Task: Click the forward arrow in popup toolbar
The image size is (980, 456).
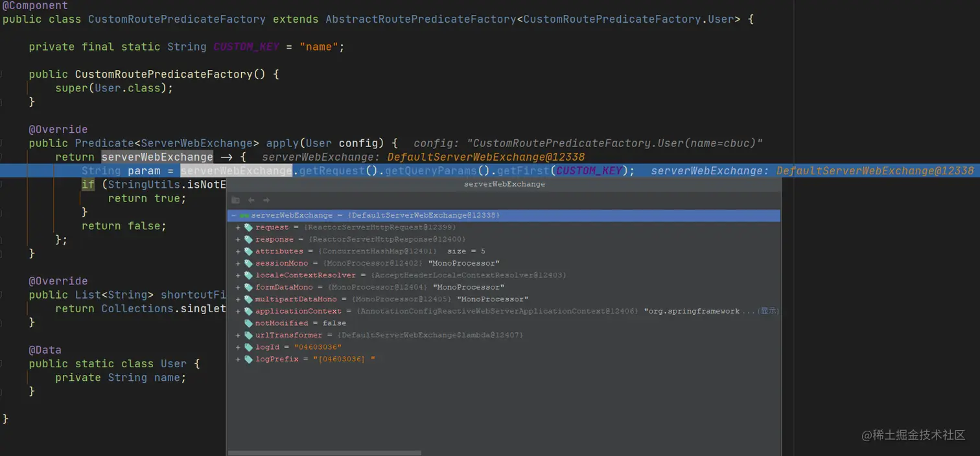Action: [266, 200]
